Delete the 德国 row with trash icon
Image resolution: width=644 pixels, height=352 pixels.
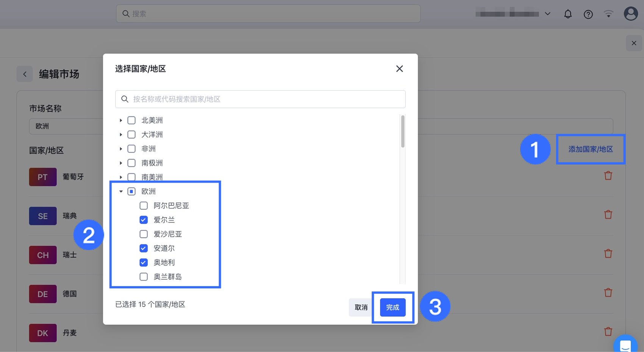tap(608, 293)
